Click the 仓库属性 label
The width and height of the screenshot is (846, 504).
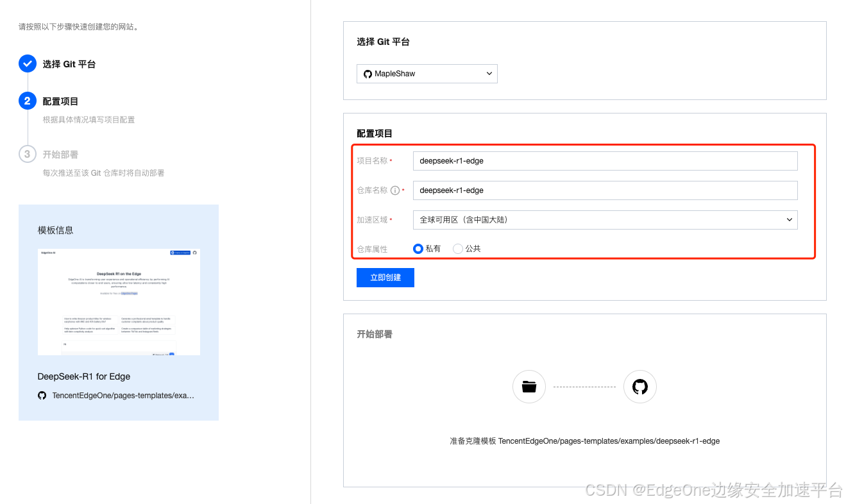372,249
